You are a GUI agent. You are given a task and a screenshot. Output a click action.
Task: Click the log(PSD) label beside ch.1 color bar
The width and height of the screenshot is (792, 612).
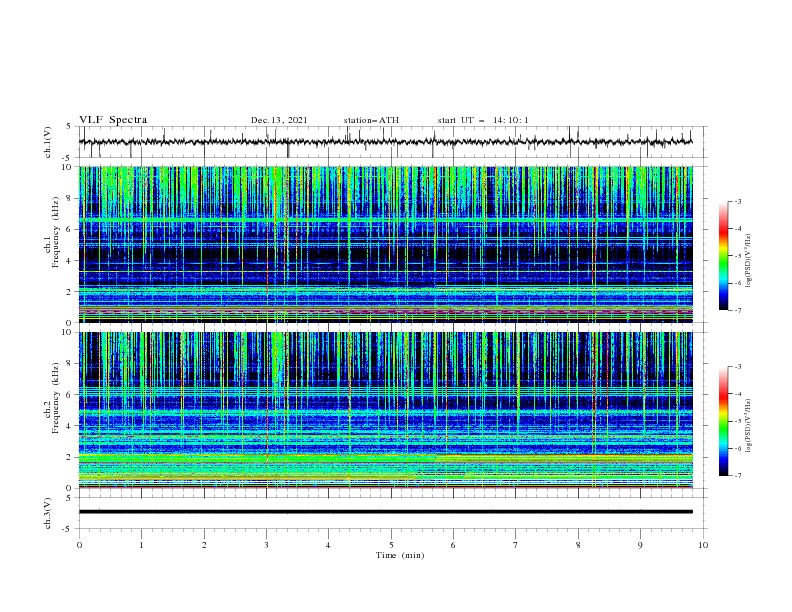pyautogui.click(x=749, y=261)
